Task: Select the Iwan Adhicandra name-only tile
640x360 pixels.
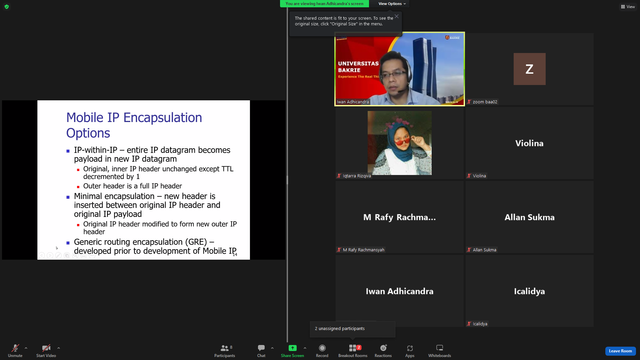Action: (x=400, y=291)
